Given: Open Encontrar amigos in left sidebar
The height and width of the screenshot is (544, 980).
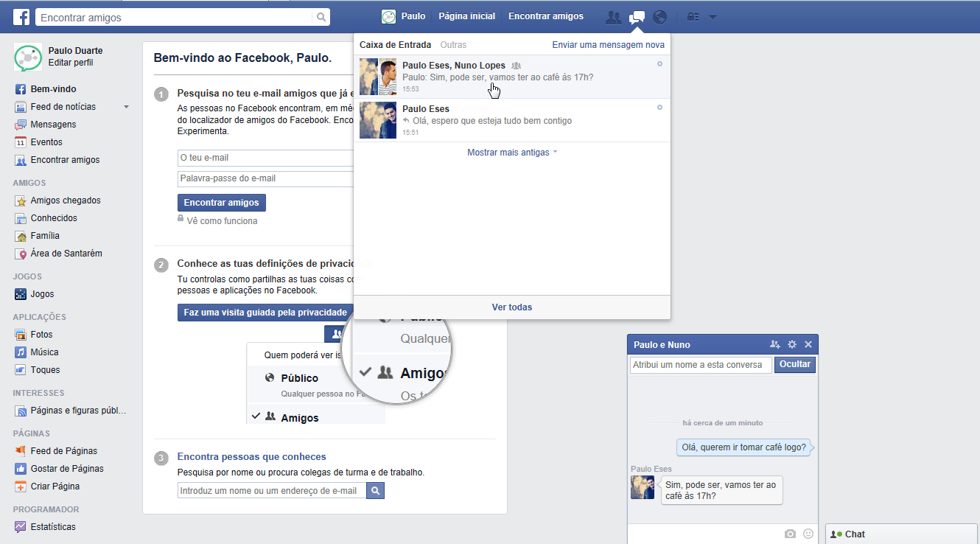Looking at the screenshot, I should click(65, 160).
